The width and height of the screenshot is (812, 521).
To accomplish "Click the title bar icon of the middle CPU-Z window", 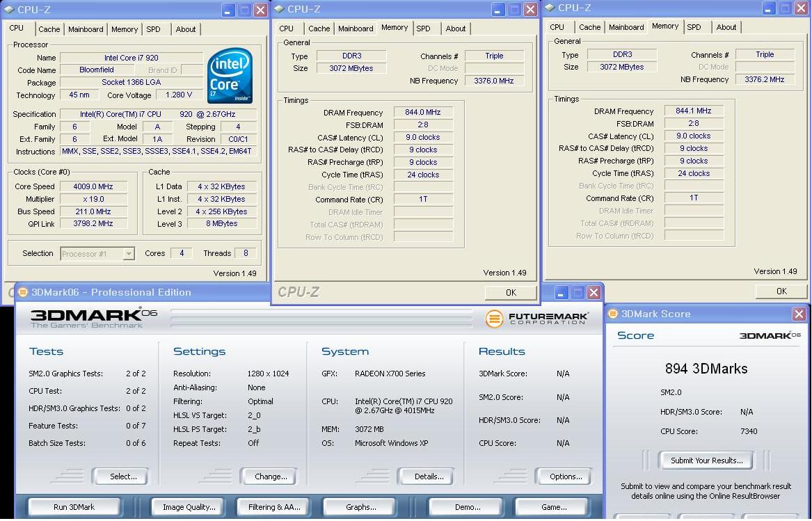I will coord(279,9).
